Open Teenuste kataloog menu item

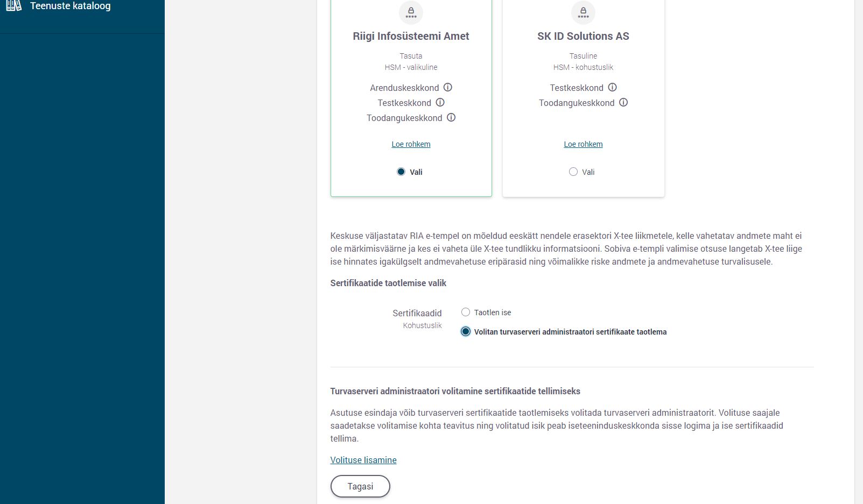coord(70,6)
